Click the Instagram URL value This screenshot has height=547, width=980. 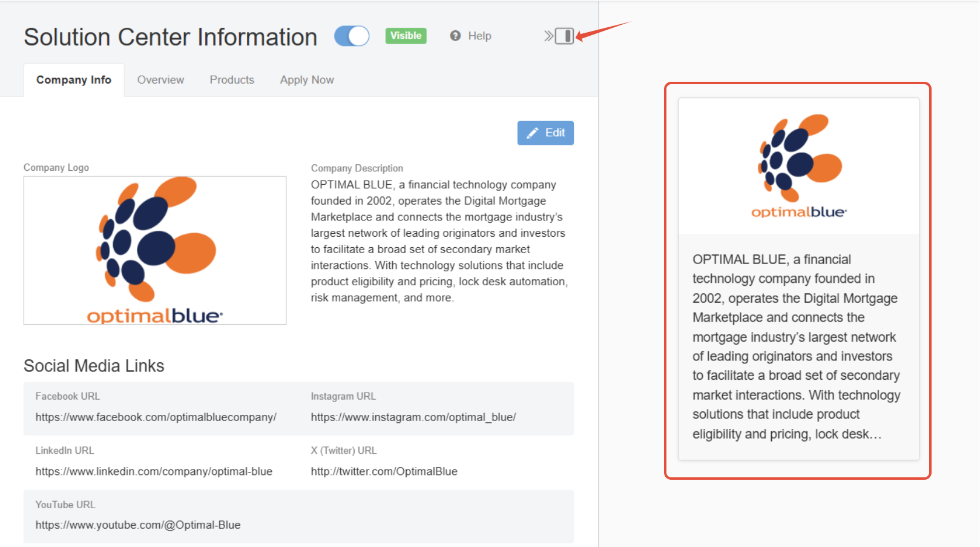point(413,417)
